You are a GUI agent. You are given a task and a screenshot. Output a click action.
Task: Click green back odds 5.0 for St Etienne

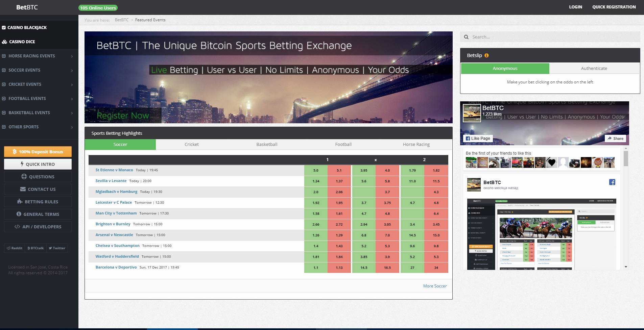[316, 170]
